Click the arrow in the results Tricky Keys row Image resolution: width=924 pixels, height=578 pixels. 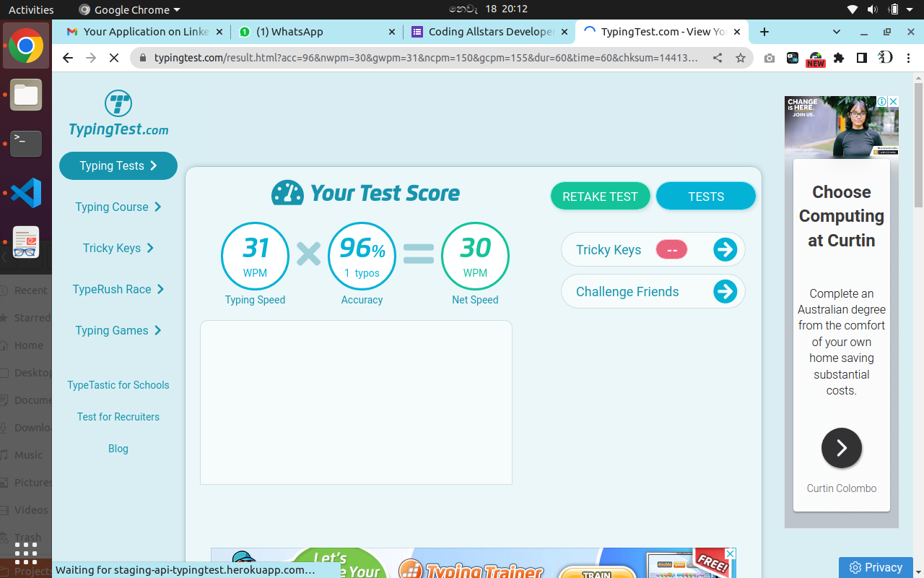[x=725, y=250]
